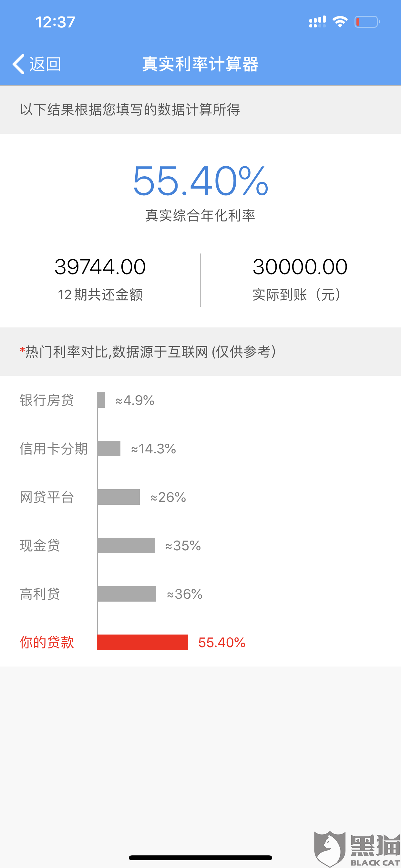Tap the battery indicator icon

tap(367, 22)
